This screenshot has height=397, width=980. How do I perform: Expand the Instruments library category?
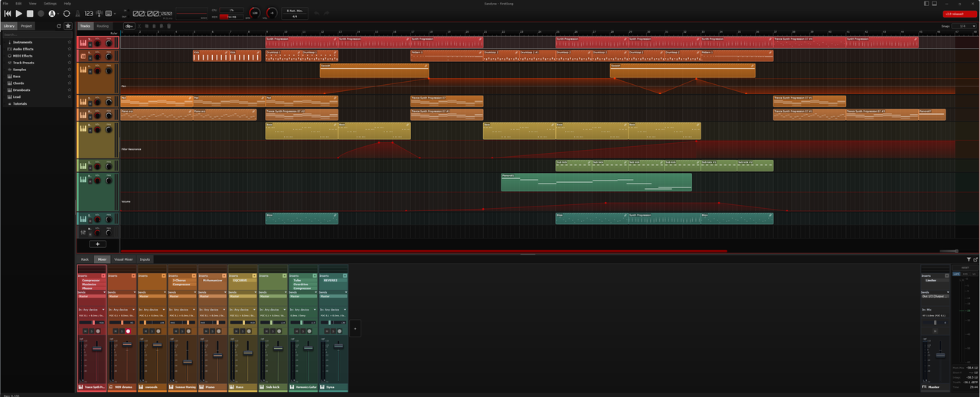22,42
